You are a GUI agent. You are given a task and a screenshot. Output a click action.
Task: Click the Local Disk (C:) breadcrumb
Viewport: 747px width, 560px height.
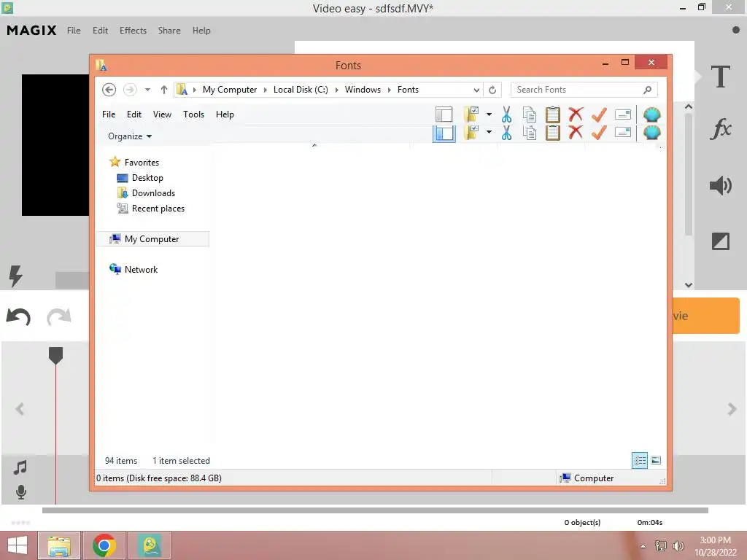click(x=301, y=90)
